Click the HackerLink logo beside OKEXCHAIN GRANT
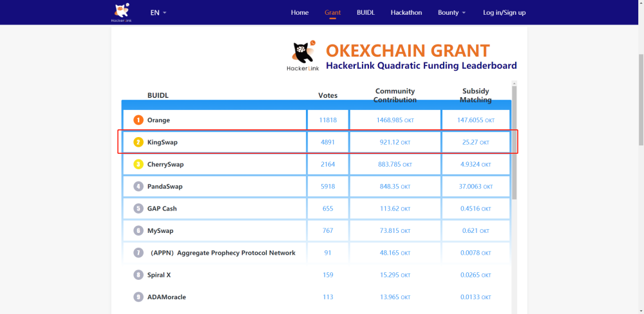644x314 pixels. pyautogui.click(x=303, y=56)
